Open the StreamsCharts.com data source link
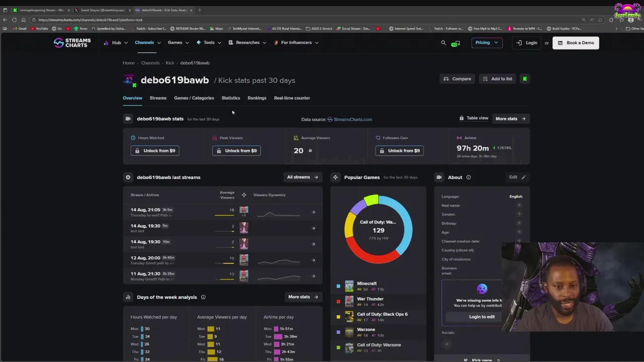This screenshot has width=644, height=362. (350, 120)
